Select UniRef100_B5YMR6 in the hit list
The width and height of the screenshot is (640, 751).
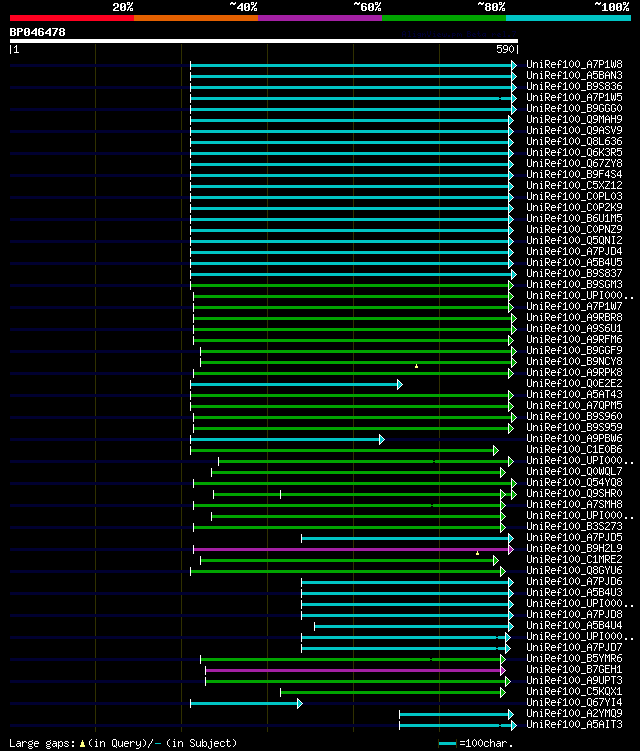574,659
